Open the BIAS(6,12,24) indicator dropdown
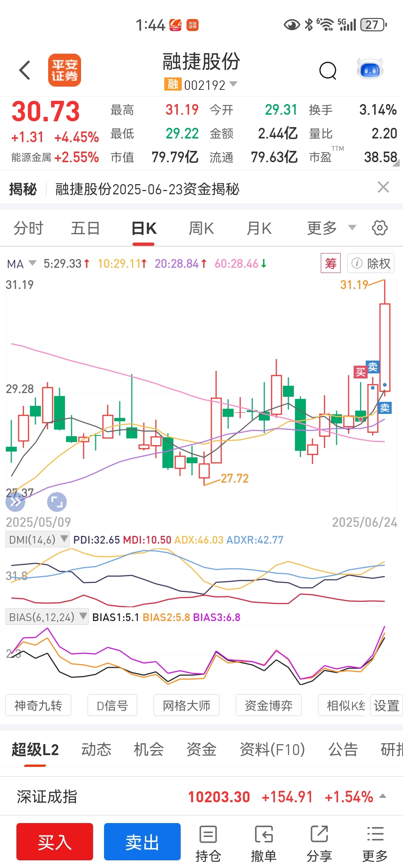403x868 pixels. tap(47, 617)
